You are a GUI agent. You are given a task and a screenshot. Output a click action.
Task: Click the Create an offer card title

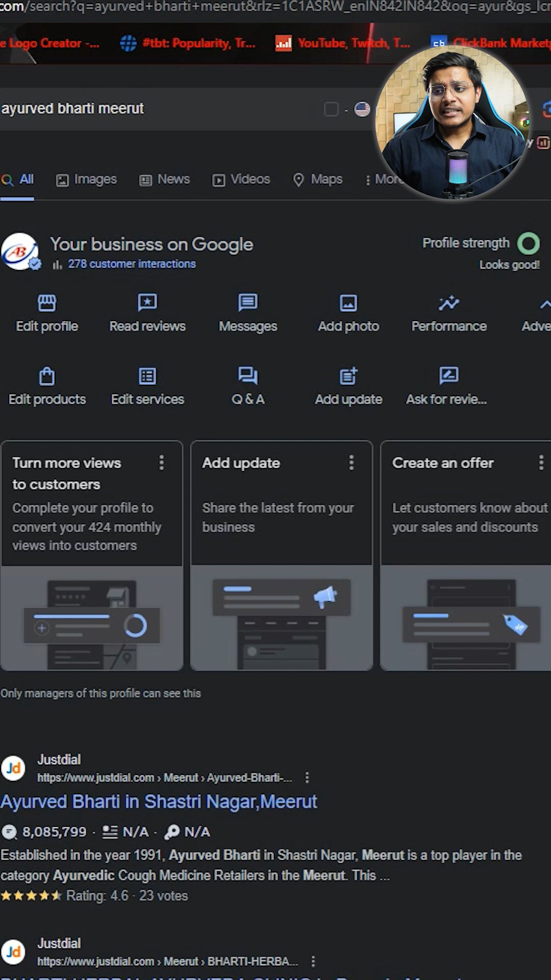[x=443, y=463]
